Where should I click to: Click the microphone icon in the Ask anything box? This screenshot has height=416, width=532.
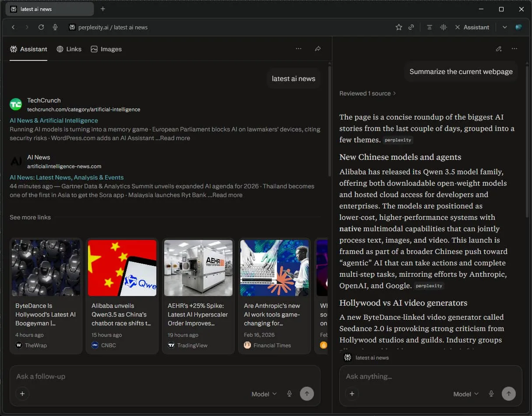[491, 394]
